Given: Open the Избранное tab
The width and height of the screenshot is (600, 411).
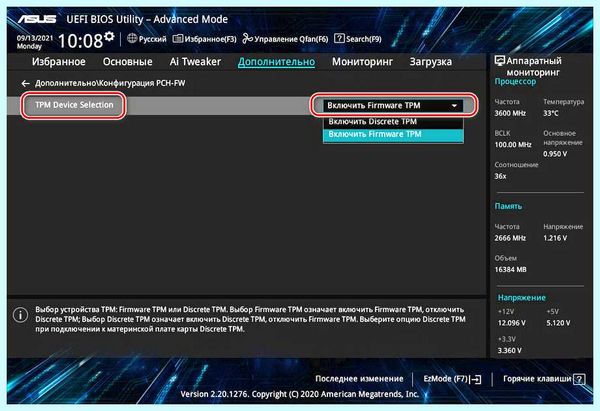Looking at the screenshot, I should (x=59, y=62).
